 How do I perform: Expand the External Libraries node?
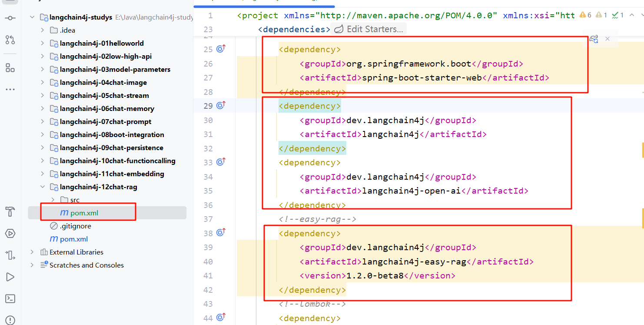32,252
